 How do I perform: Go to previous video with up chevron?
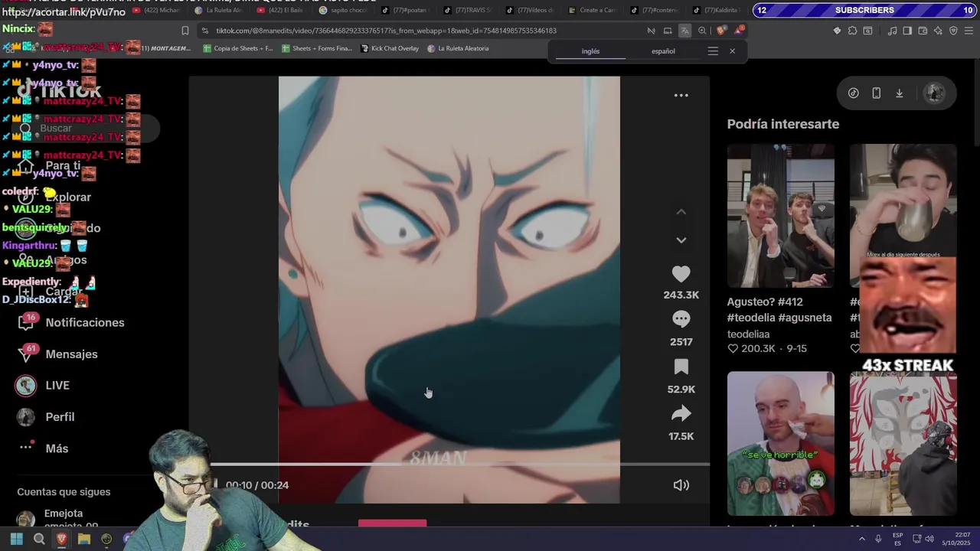coord(681,212)
